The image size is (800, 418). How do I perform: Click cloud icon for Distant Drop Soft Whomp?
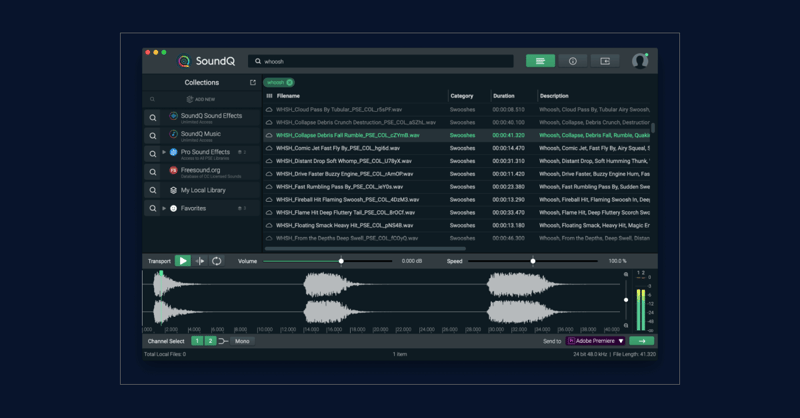click(269, 161)
